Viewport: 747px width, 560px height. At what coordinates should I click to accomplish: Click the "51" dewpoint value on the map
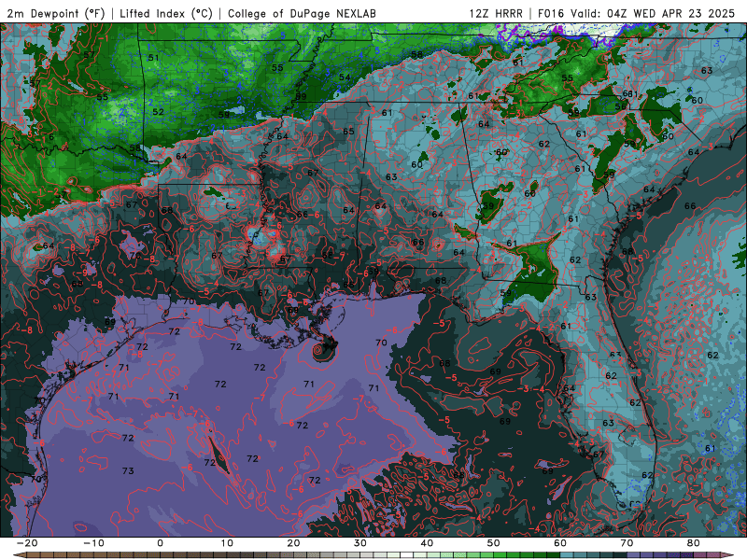[x=153, y=58]
